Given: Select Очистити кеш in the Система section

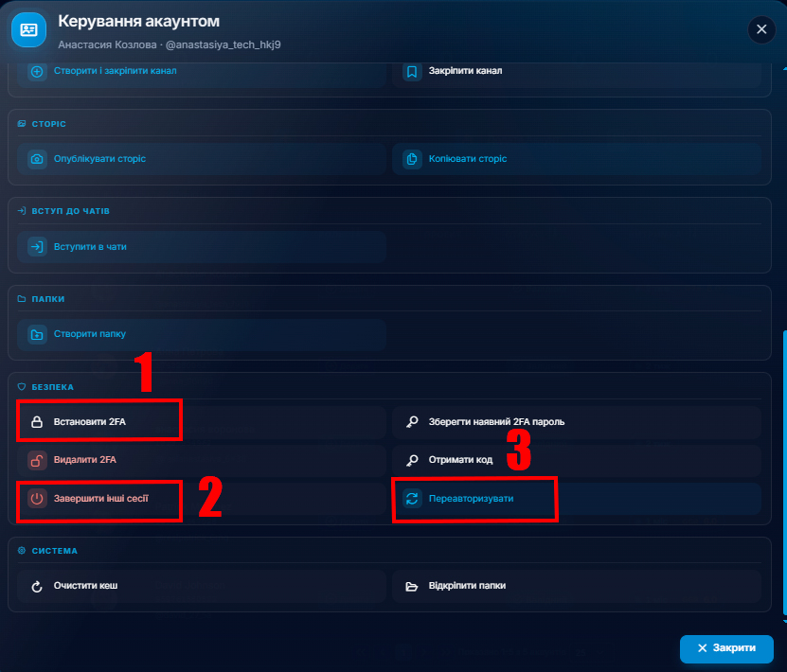Looking at the screenshot, I should 202,586.
